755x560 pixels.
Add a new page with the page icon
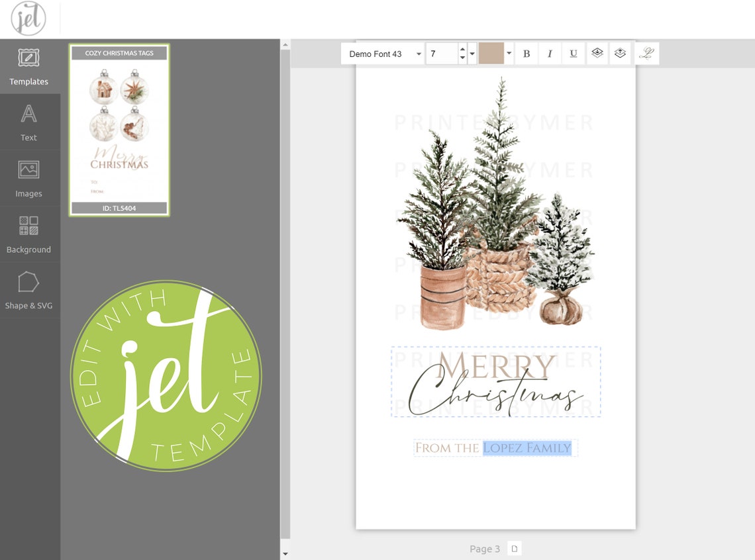[x=513, y=548]
